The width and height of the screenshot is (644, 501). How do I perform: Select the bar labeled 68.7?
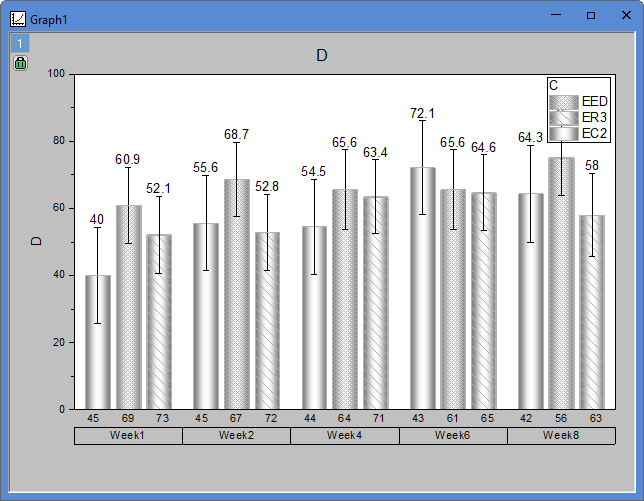coord(237,294)
